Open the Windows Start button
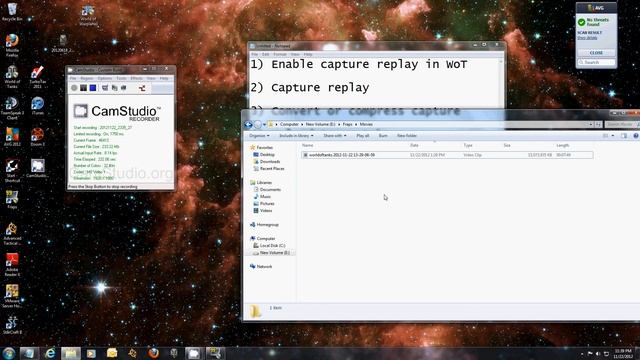 point(9,353)
